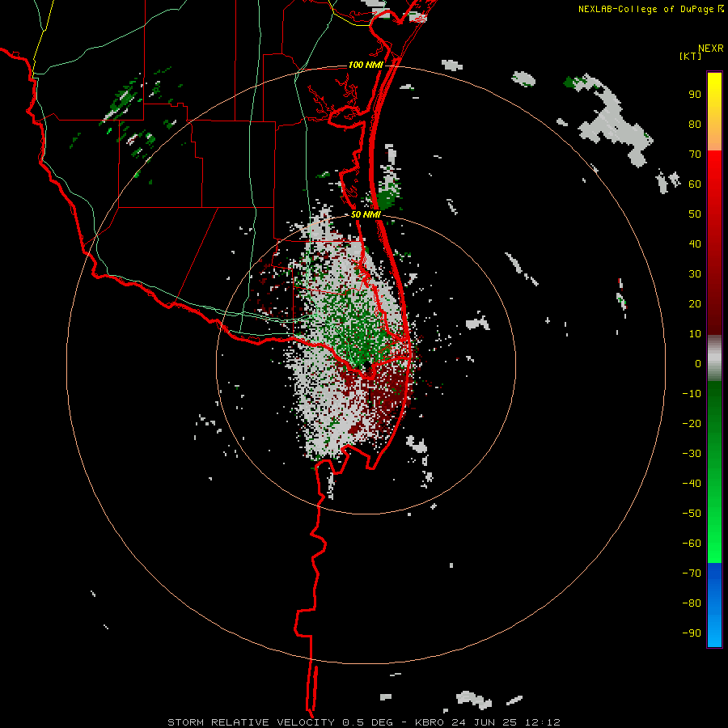
Task: Click the -10 value on velocity scale
Action: (x=692, y=394)
